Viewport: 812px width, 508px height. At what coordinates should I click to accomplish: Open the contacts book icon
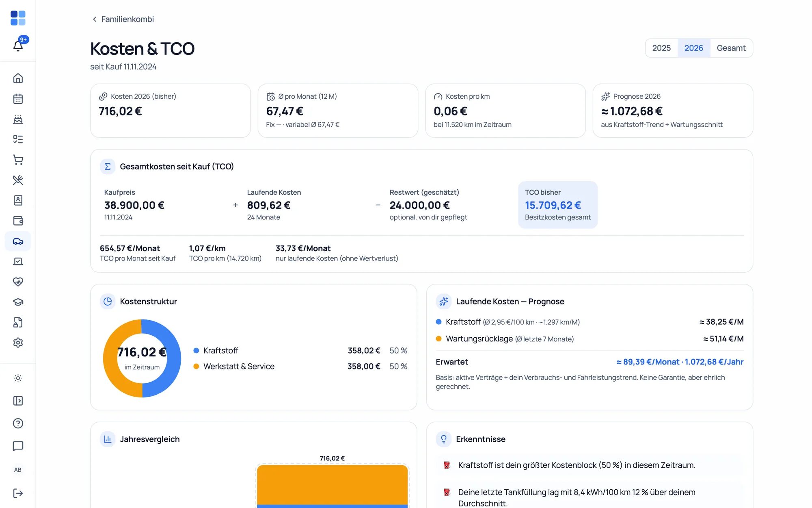pyautogui.click(x=18, y=200)
